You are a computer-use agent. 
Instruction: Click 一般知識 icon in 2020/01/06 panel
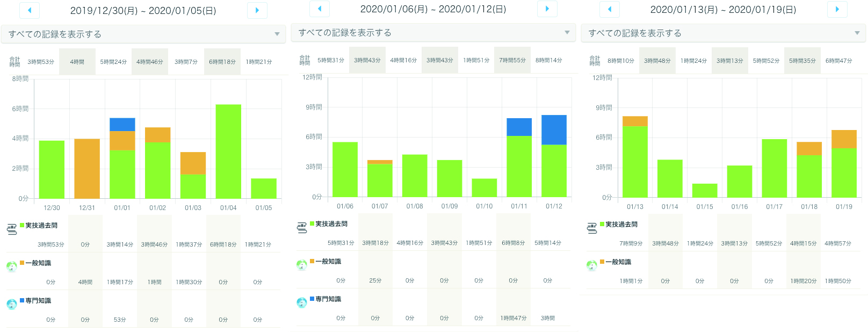point(302,265)
